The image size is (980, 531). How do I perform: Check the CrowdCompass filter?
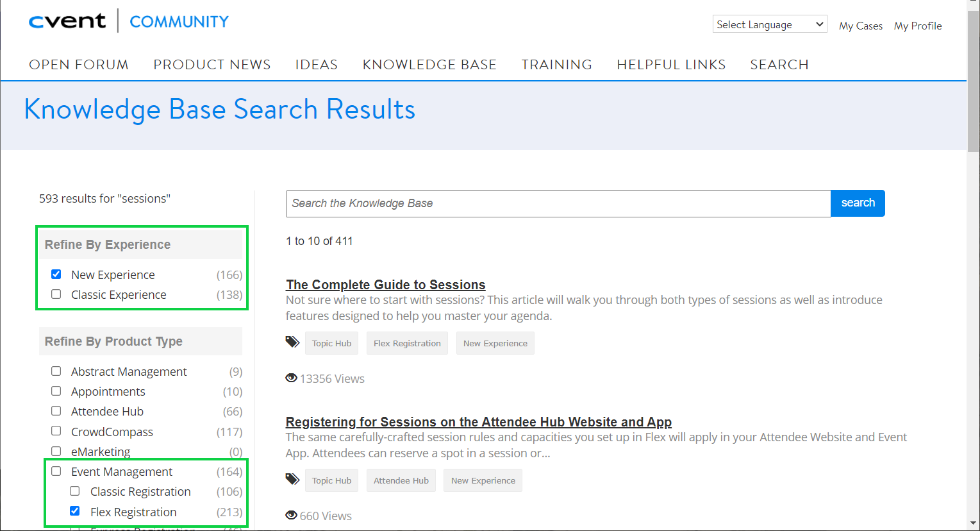tap(56, 431)
